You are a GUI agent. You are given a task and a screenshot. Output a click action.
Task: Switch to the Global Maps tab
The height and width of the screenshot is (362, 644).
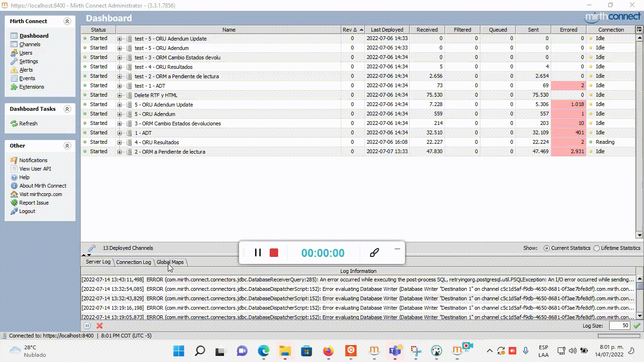(170, 262)
